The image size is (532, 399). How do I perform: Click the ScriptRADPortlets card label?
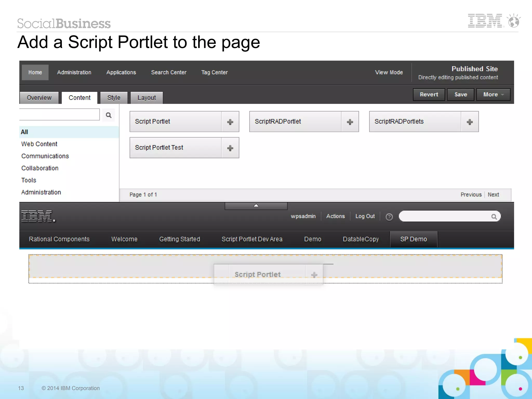399,121
